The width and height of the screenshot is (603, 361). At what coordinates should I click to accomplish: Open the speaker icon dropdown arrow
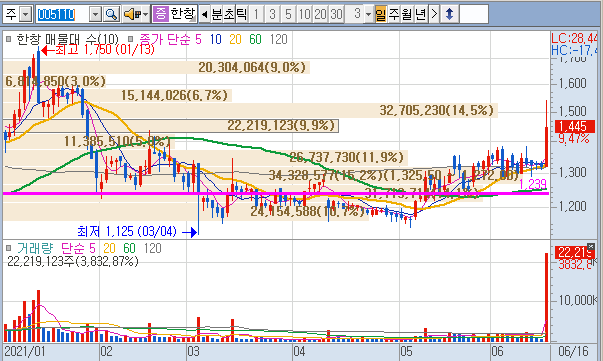[145, 15]
